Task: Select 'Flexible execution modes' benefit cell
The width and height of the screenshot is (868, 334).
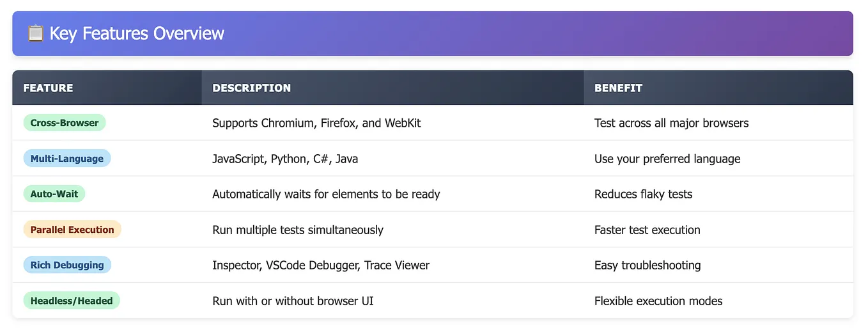Action: 658,301
